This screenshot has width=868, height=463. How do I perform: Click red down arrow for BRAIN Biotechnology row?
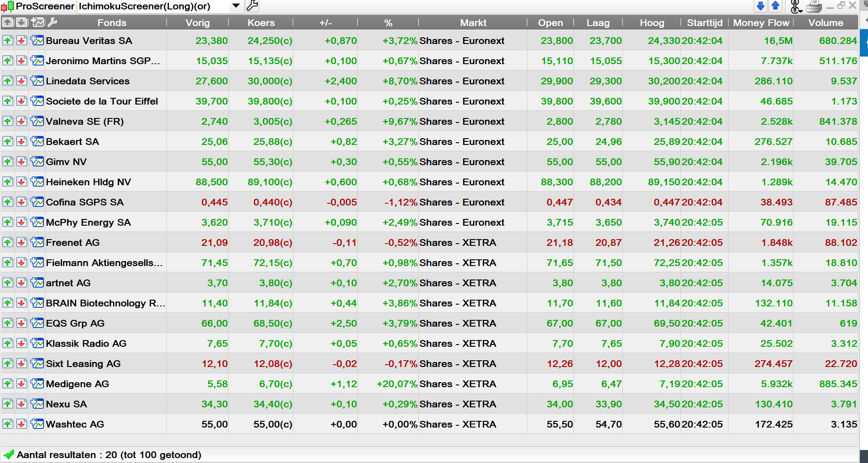[x=22, y=303]
